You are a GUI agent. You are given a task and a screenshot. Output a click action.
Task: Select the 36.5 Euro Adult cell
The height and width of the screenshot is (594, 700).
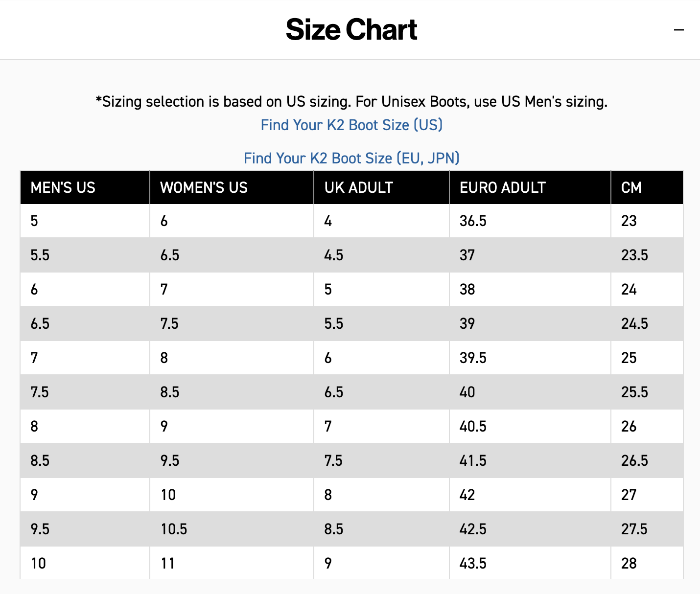[x=473, y=221]
